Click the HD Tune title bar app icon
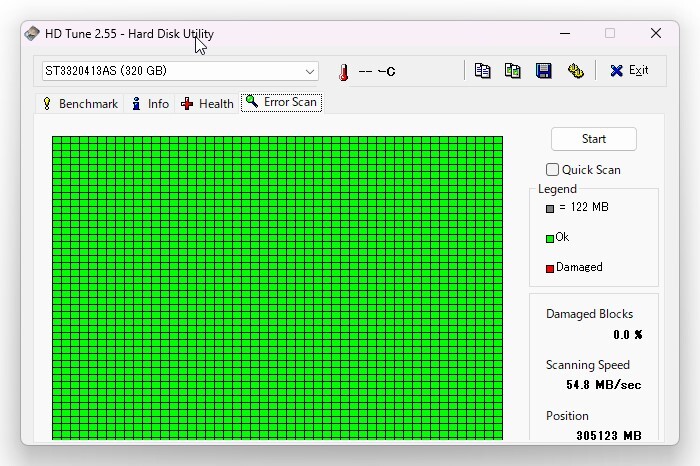 tap(32, 33)
